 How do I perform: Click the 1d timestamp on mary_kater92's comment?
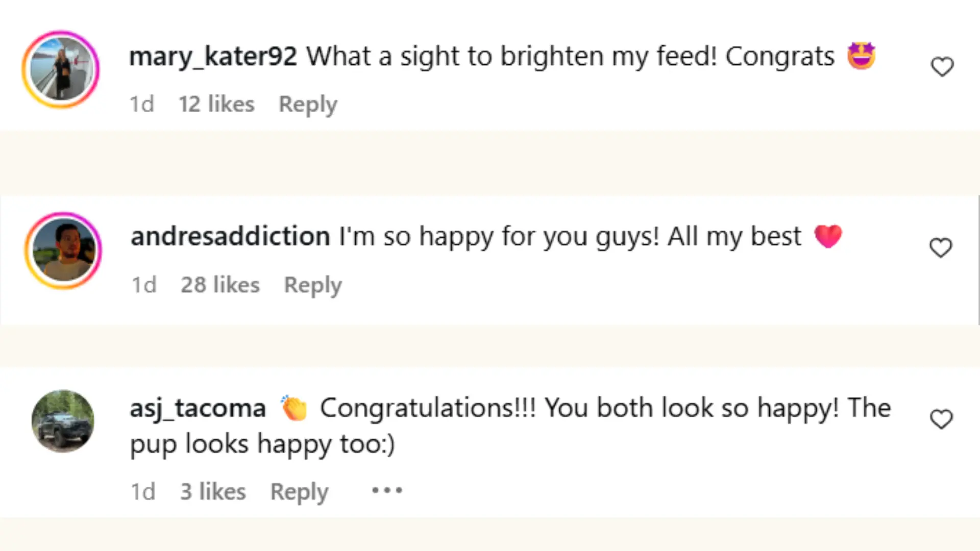point(141,104)
